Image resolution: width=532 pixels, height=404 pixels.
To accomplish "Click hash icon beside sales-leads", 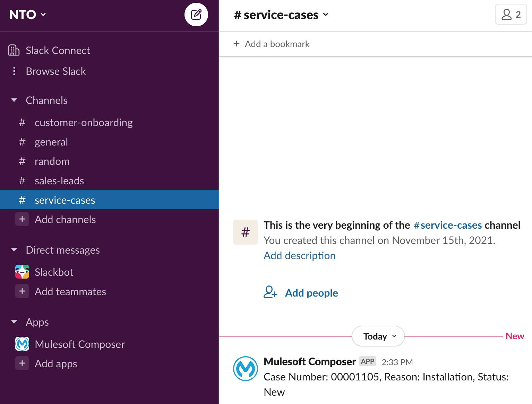I will click(22, 181).
